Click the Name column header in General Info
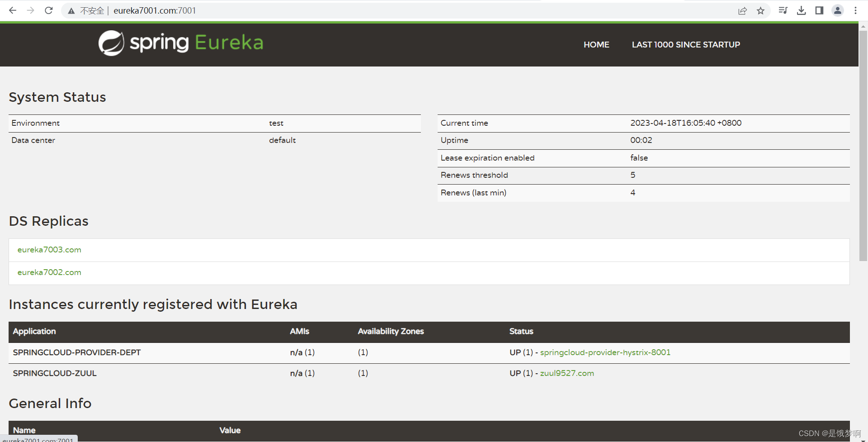 tap(24, 430)
